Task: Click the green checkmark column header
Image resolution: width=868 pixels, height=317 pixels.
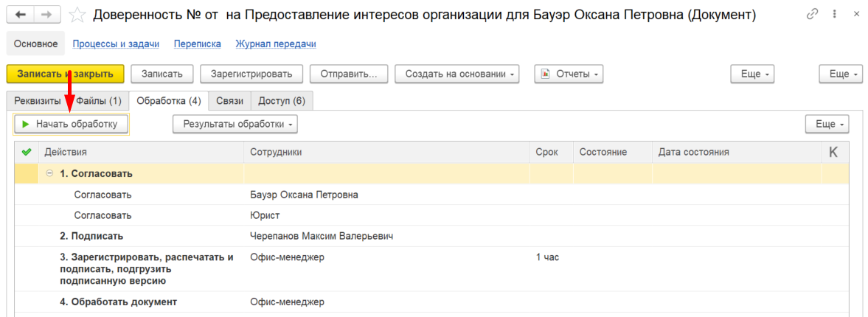Action: click(26, 152)
